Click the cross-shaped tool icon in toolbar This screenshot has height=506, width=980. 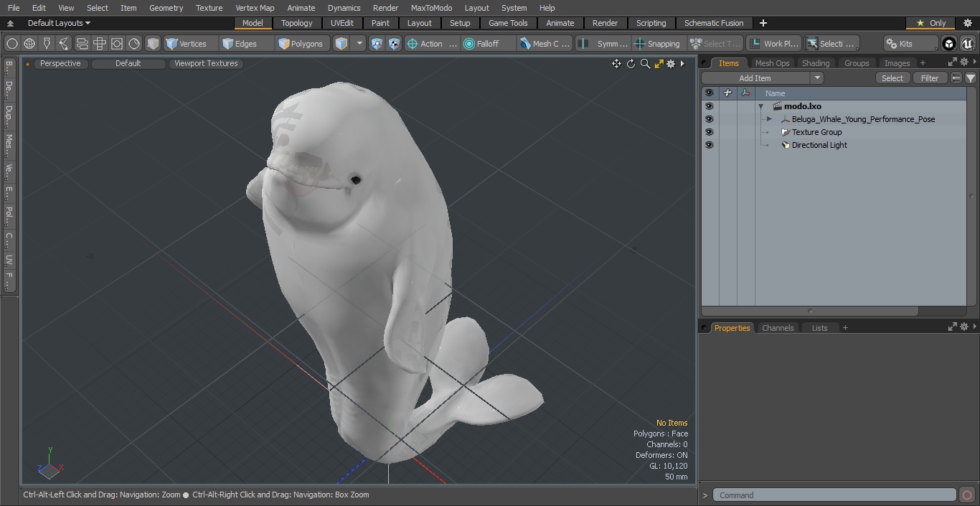[99, 44]
